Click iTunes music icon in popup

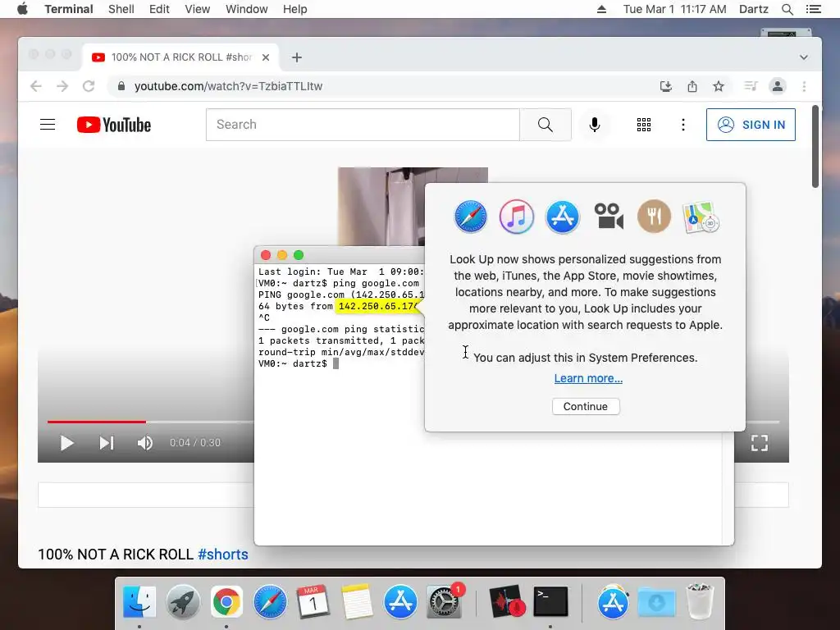pyautogui.click(x=517, y=217)
